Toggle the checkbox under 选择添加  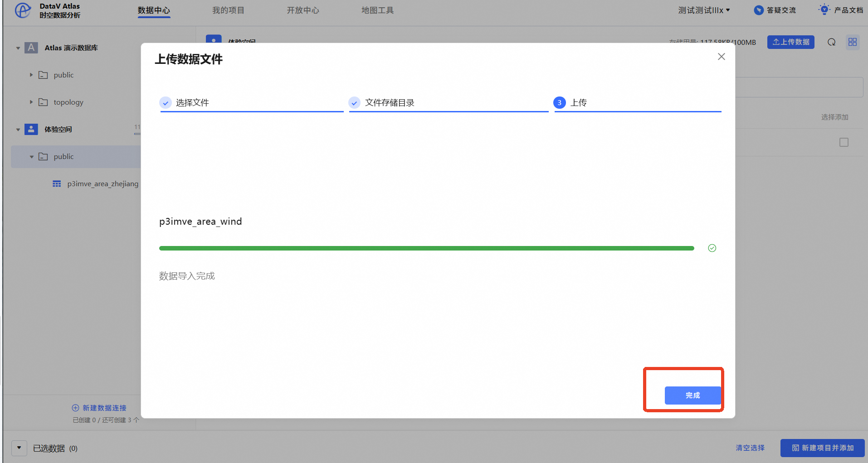(x=844, y=142)
